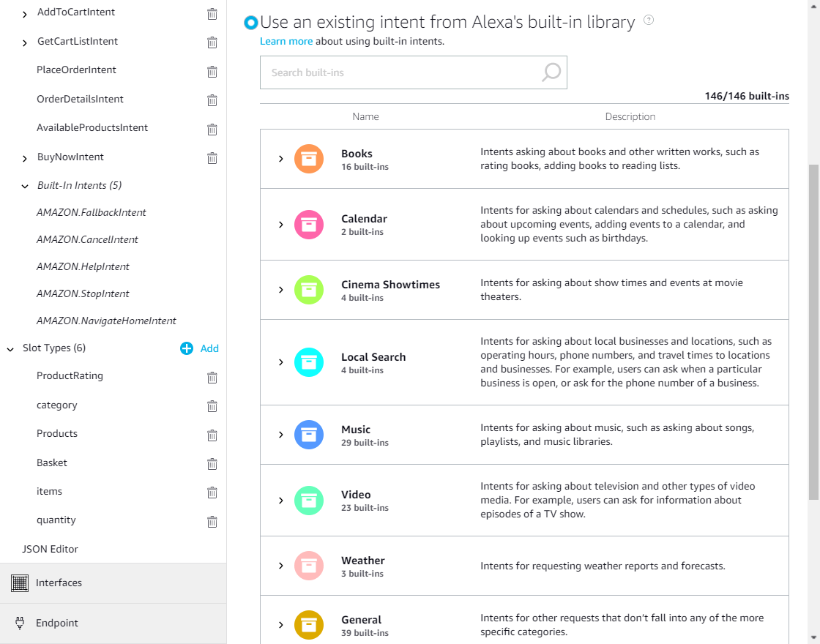Expand the Music built-ins chevron

[x=281, y=435]
